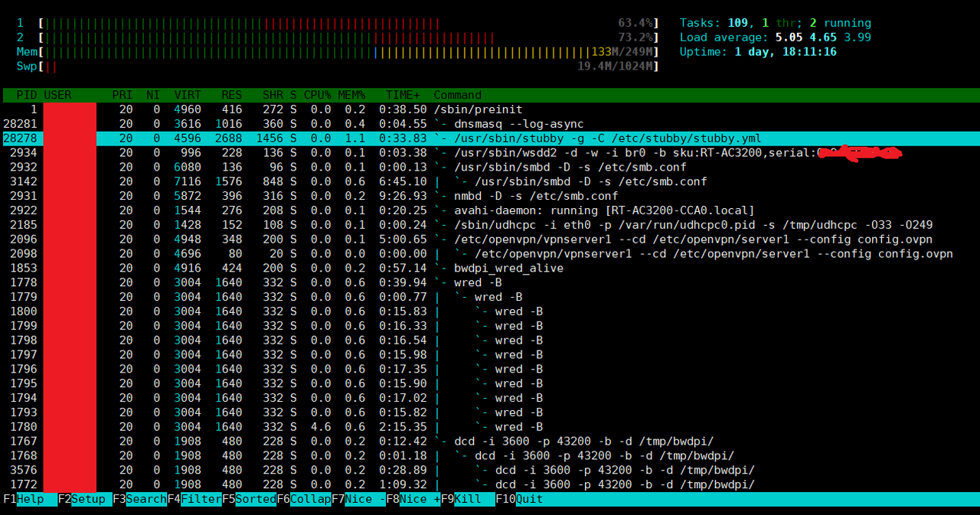Click the Load average values
The height and width of the screenshot is (515, 980).
(823, 37)
